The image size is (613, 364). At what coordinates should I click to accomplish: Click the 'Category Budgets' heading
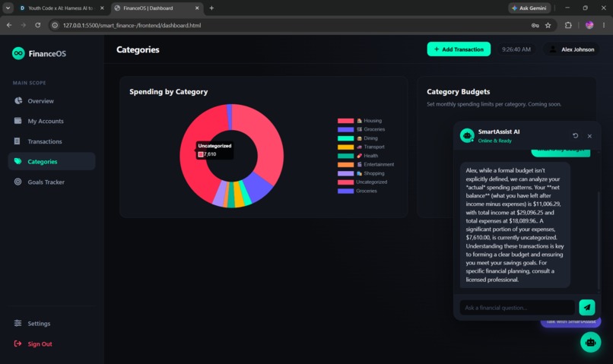(458, 92)
